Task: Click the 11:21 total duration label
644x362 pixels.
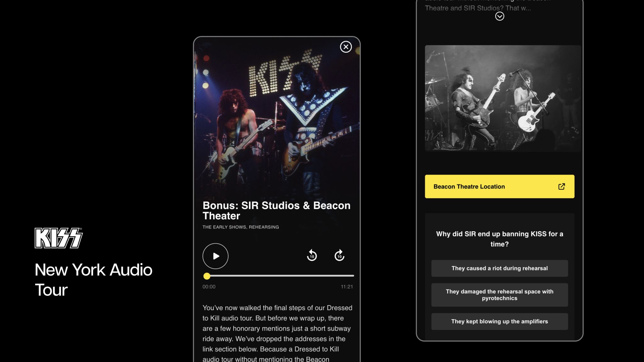Action: coord(347,287)
